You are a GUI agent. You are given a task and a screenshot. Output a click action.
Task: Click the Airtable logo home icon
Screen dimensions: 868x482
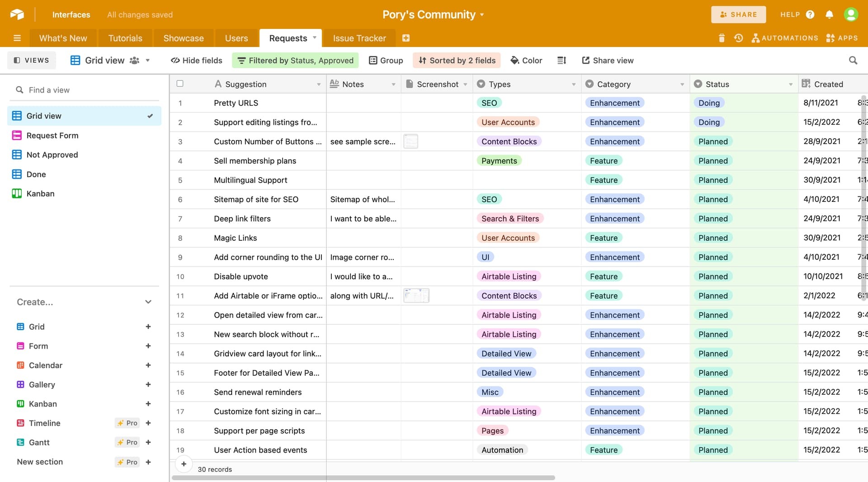click(17, 14)
